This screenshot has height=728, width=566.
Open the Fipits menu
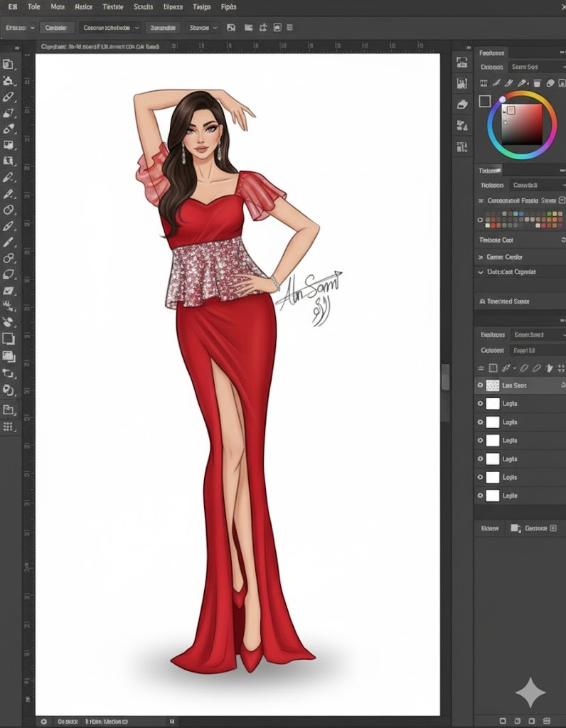(228, 6)
